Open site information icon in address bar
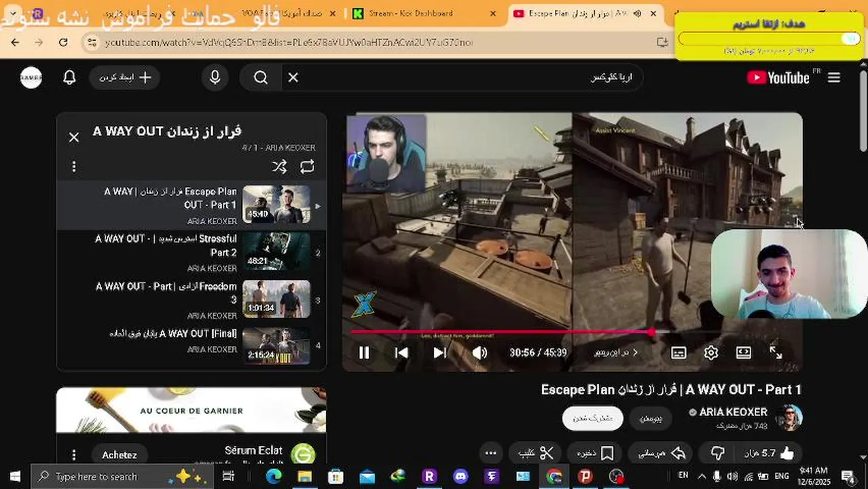 pyautogui.click(x=92, y=42)
